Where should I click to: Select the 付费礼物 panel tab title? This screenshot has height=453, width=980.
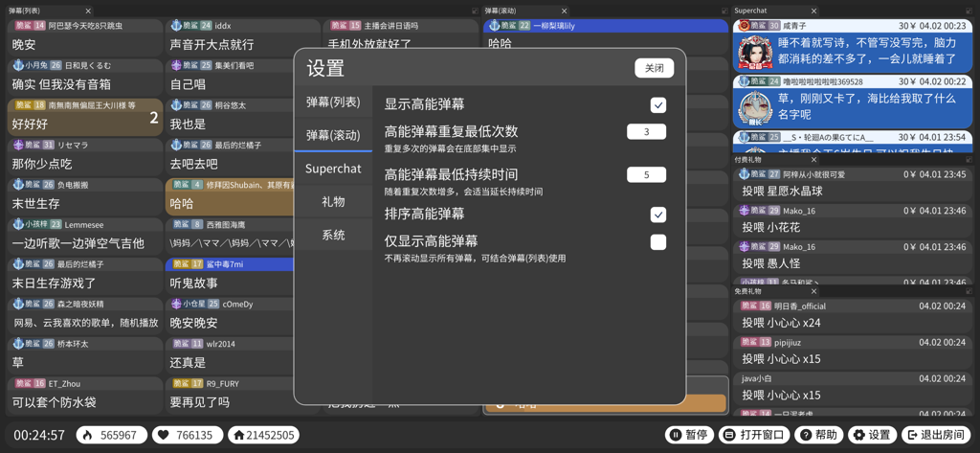click(x=747, y=160)
